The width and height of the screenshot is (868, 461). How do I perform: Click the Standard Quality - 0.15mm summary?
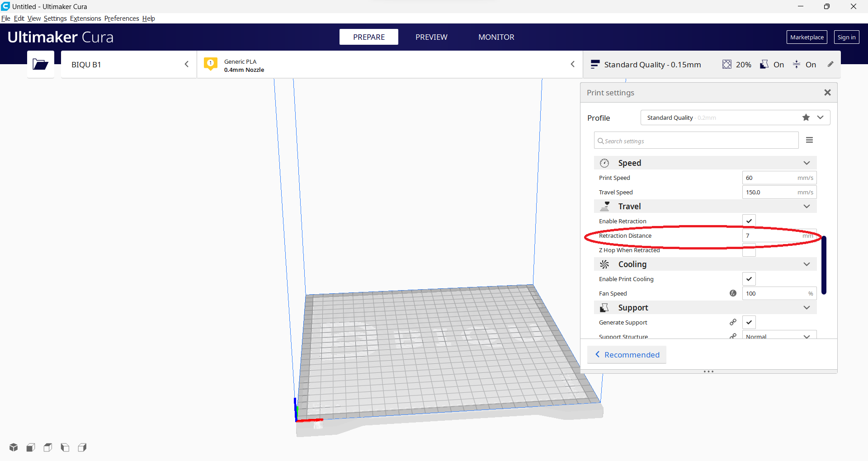coord(652,65)
